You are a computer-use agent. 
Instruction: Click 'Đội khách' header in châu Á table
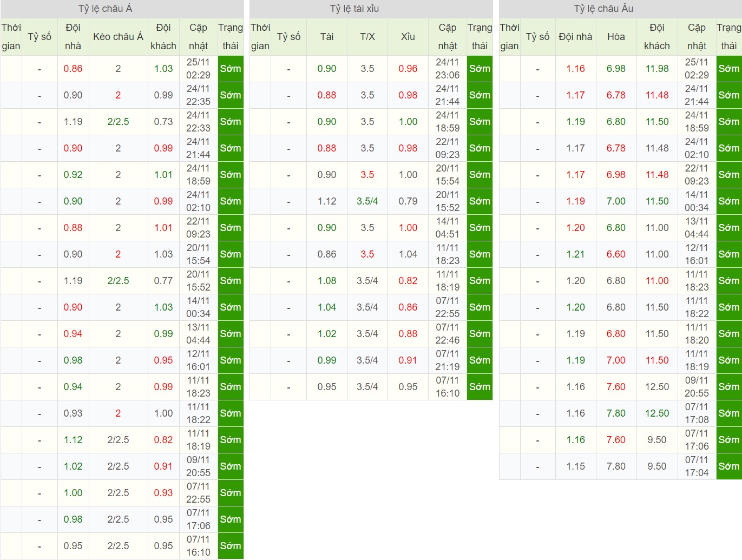(163, 37)
